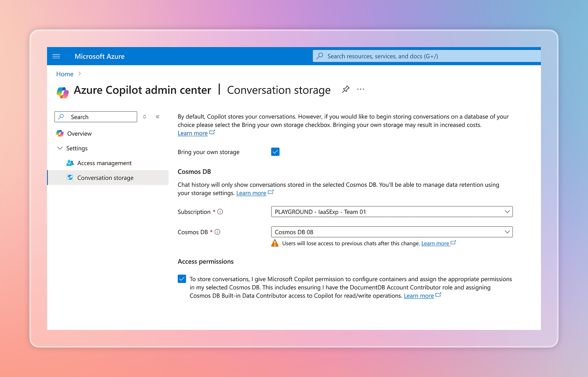Click the Conversation storage database icon
Viewport: 588px width, 377px height.
coord(70,178)
